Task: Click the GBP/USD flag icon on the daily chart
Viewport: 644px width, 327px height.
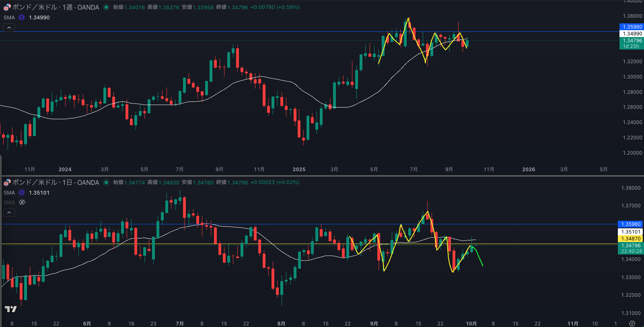Action: tap(7, 182)
